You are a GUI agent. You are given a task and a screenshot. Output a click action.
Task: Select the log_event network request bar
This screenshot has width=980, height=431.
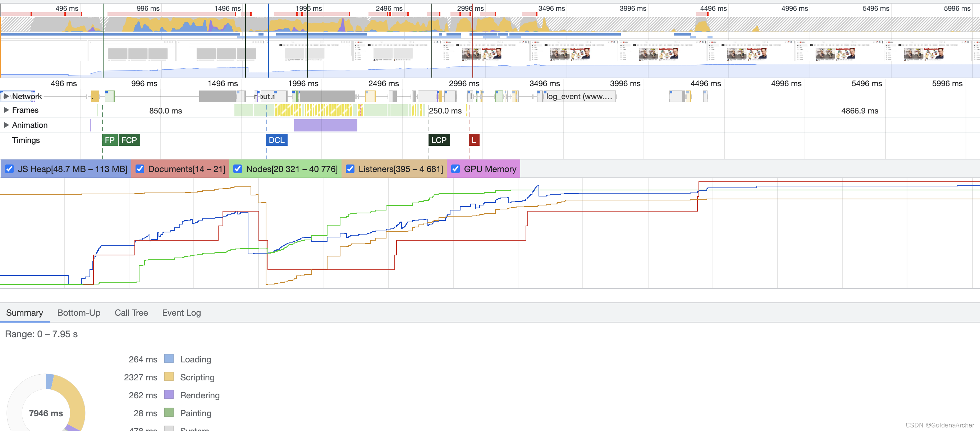pyautogui.click(x=580, y=97)
